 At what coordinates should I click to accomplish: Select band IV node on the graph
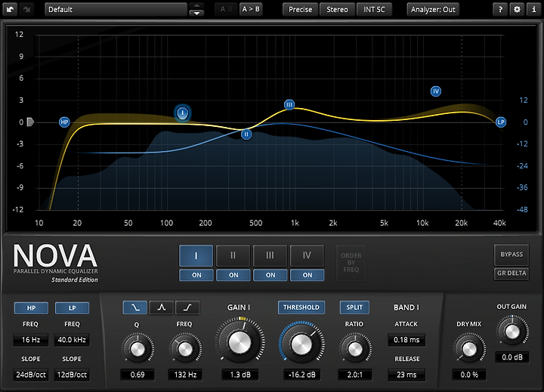pyautogui.click(x=436, y=91)
